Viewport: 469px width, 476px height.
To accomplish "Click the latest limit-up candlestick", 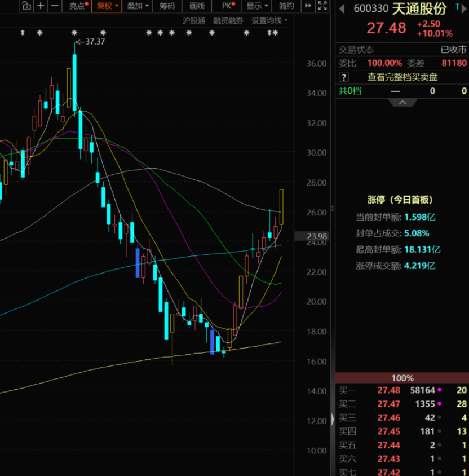I will click(281, 208).
